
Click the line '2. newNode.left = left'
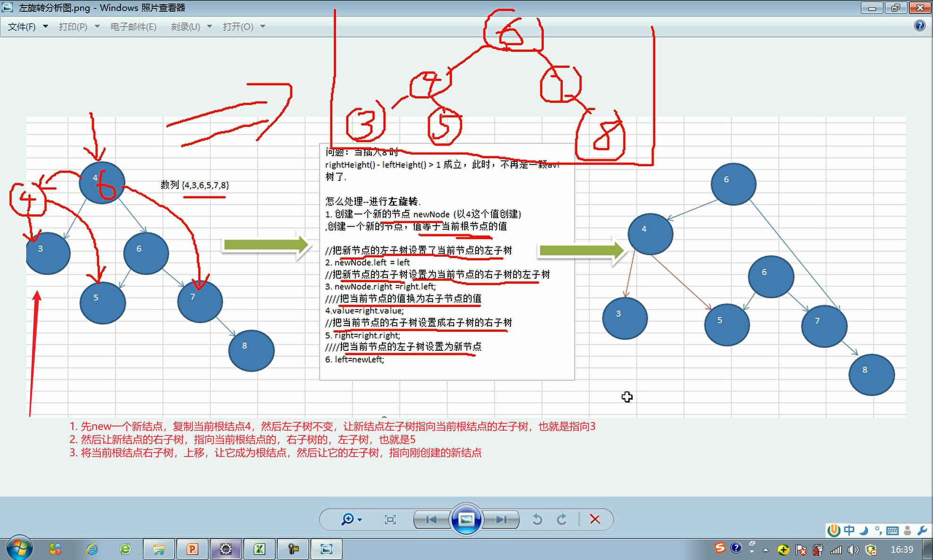(367, 263)
